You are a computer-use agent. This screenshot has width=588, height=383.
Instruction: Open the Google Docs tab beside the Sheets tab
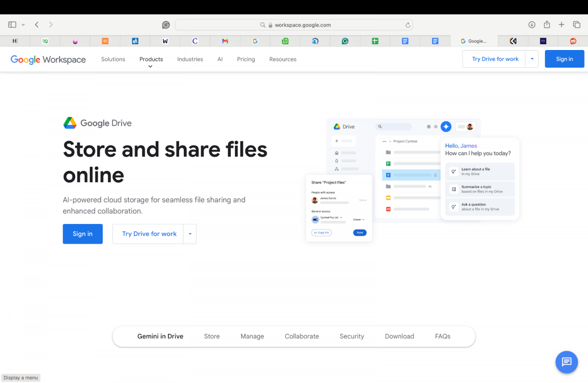pos(405,41)
